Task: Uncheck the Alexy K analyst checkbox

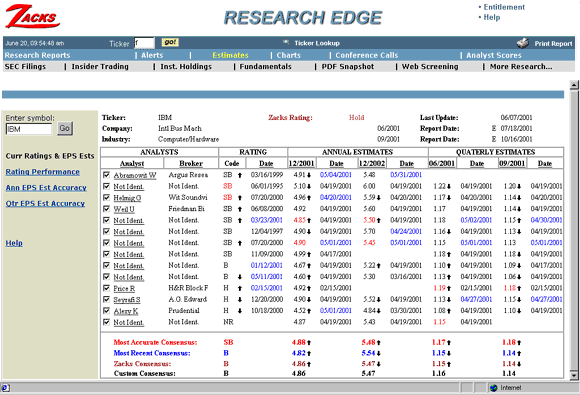Action: click(x=107, y=311)
